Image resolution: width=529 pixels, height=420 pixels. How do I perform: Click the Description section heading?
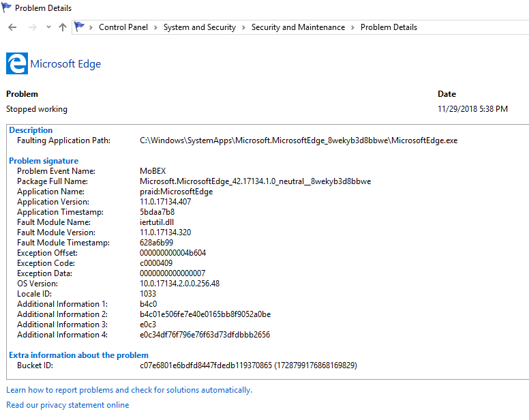pyautogui.click(x=31, y=130)
